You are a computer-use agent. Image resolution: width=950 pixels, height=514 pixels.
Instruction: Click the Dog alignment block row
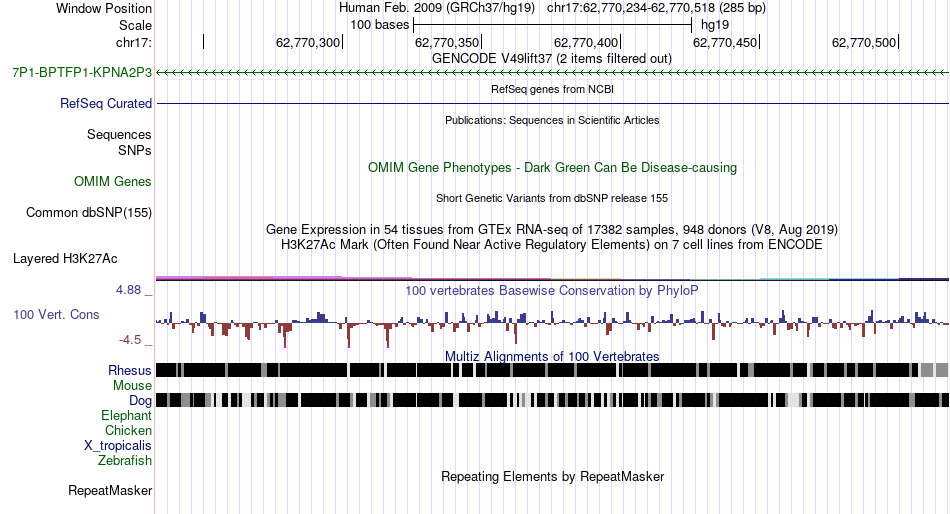coord(552,400)
